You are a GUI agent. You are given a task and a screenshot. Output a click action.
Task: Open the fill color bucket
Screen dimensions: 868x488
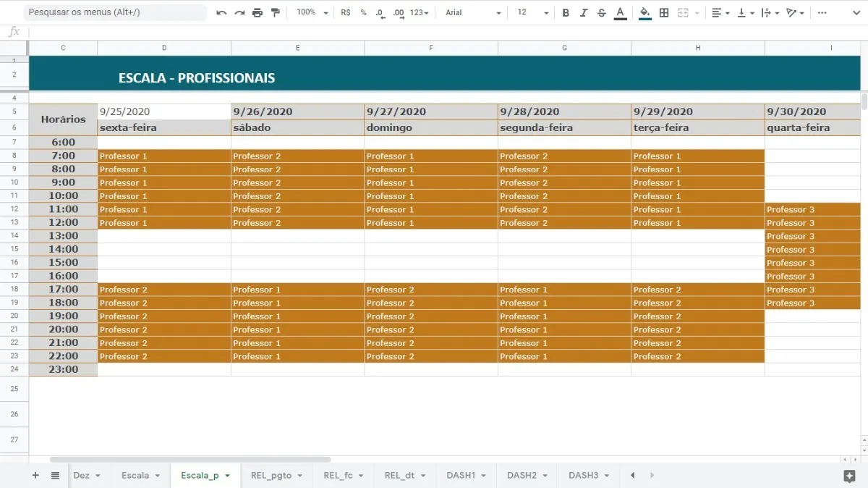tap(644, 13)
